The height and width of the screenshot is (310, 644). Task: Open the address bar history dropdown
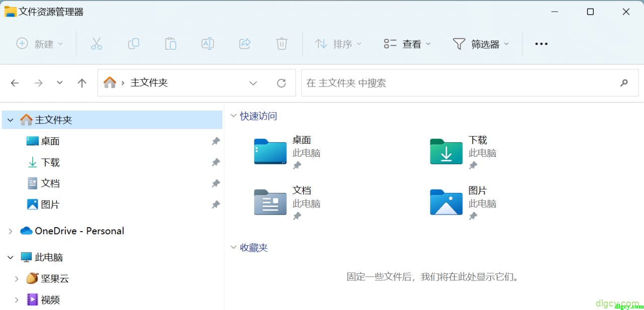tap(253, 83)
